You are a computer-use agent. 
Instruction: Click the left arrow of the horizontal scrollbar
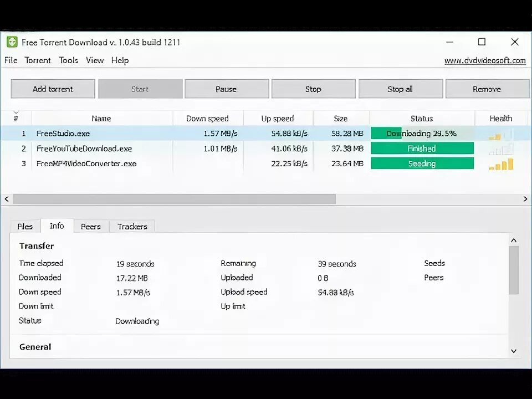coord(7,199)
